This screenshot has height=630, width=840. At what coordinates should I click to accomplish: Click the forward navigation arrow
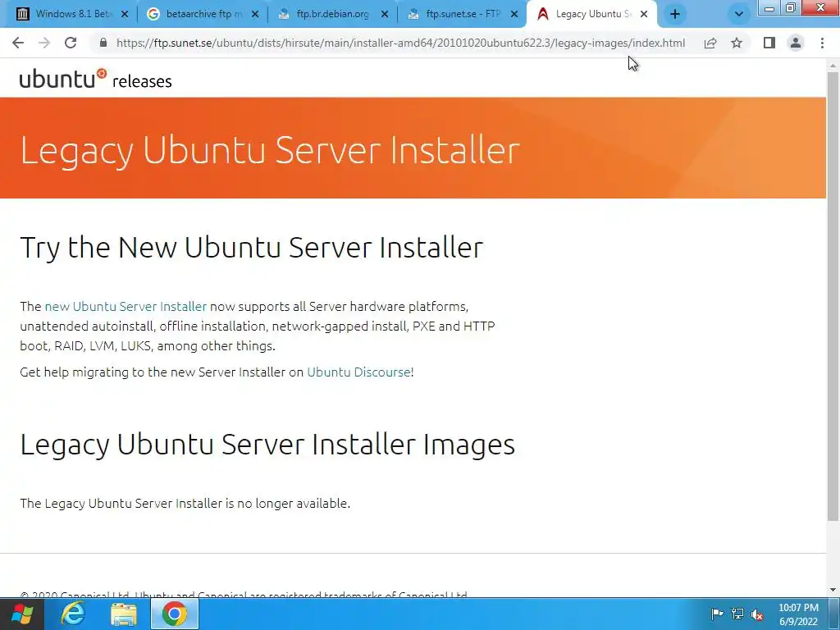[44, 43]
